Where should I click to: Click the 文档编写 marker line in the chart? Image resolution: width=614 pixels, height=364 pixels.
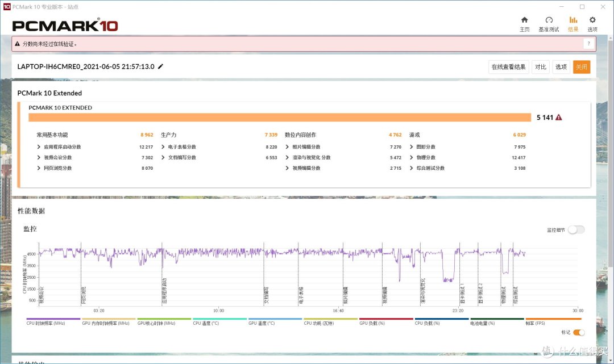[x=264, y=274]
